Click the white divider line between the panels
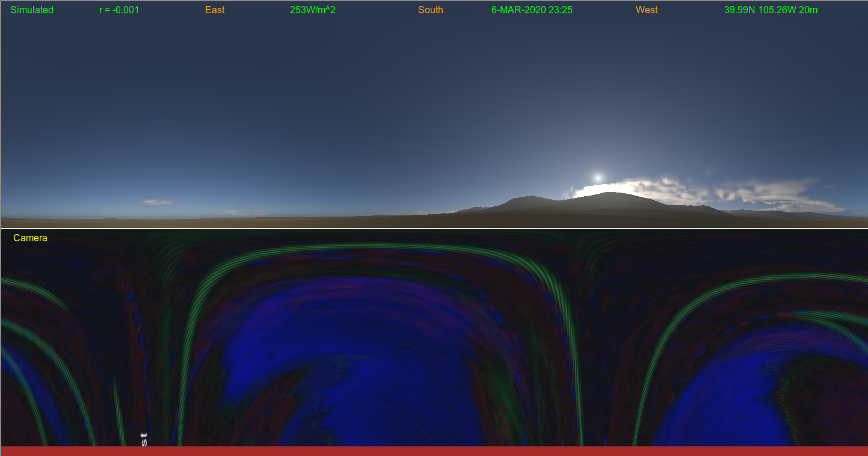This screenshot has width=868, height=456. coord(434,229)
